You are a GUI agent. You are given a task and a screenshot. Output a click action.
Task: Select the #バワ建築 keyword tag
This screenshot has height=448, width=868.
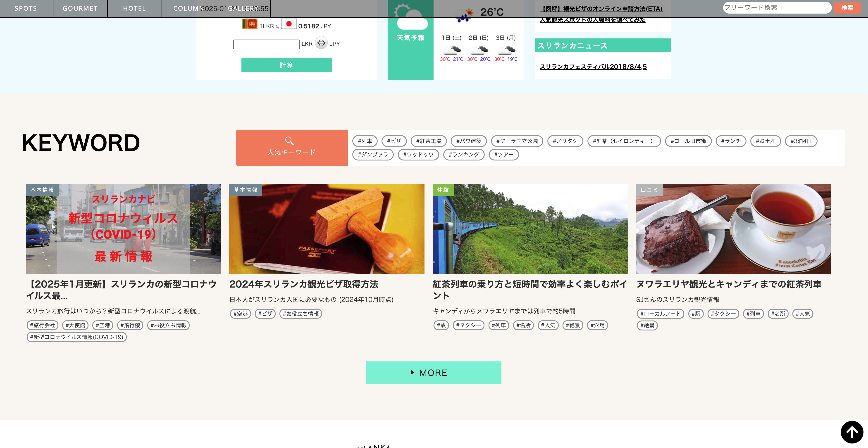click(x=469, y=141)
